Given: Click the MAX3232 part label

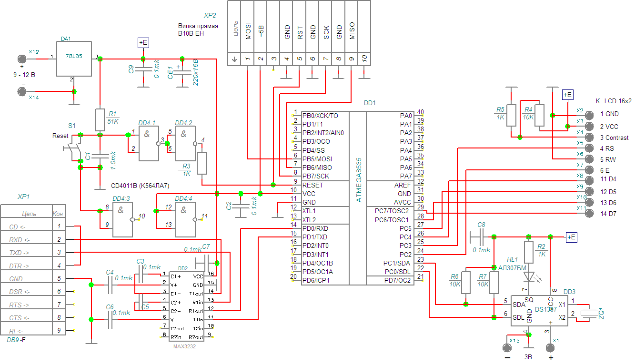Looking at the screenshot, I should pyautogui.click(x=184, y=346).
